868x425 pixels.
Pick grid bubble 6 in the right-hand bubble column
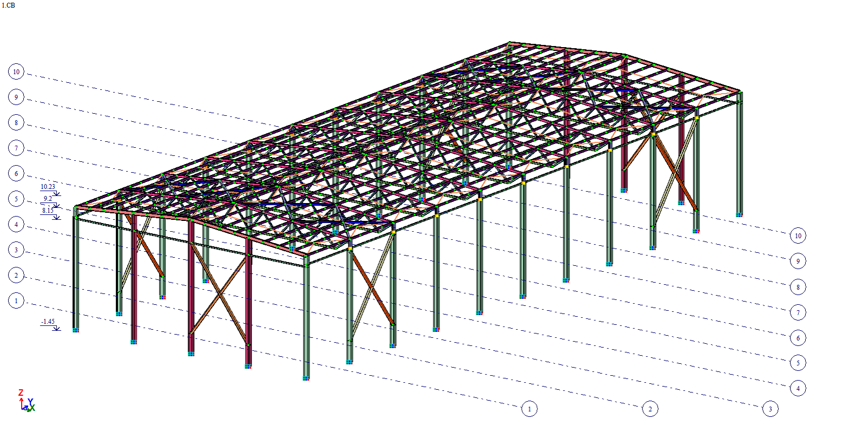tap(798, 338)
